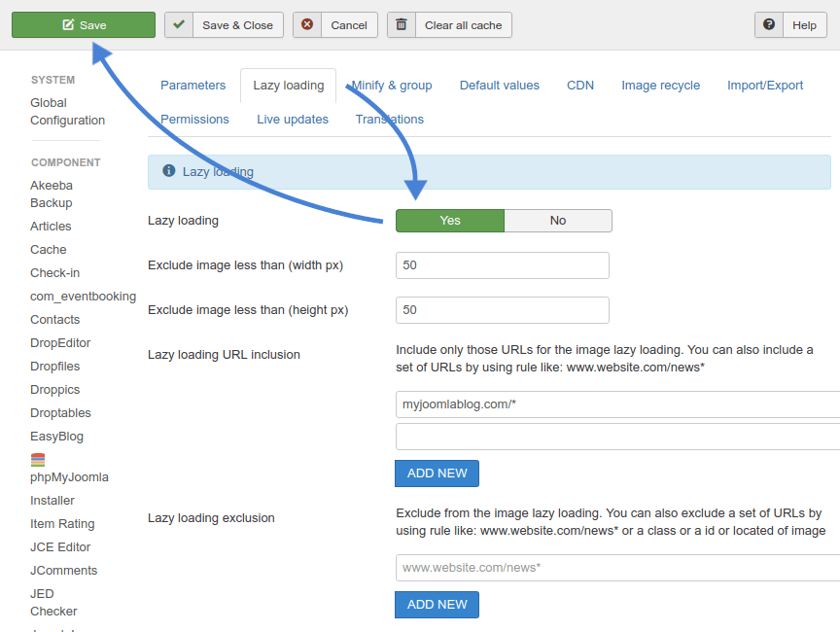This screenshot has width=840, height=632.
Task: Open Help via the question mark icon
Action: [769, 25]
